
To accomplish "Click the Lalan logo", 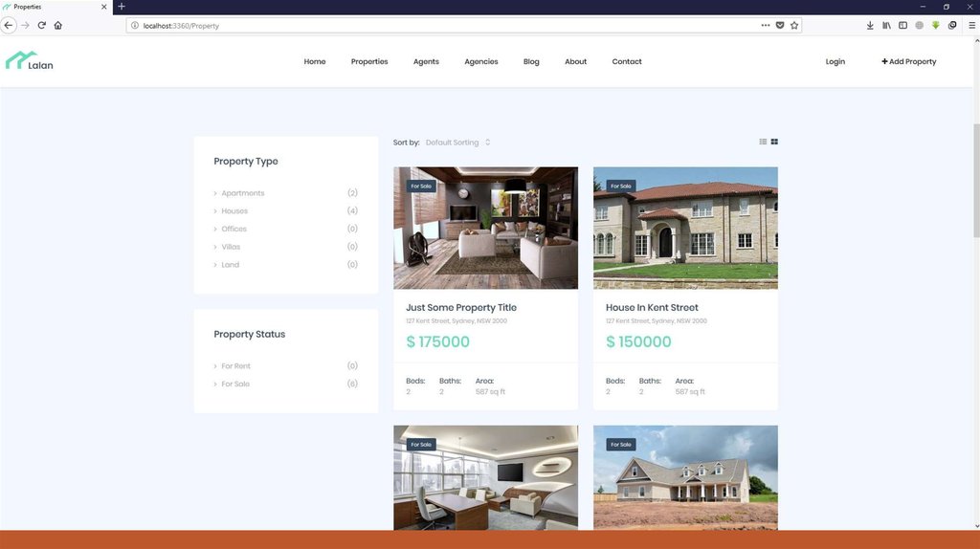I will point(30,60).
